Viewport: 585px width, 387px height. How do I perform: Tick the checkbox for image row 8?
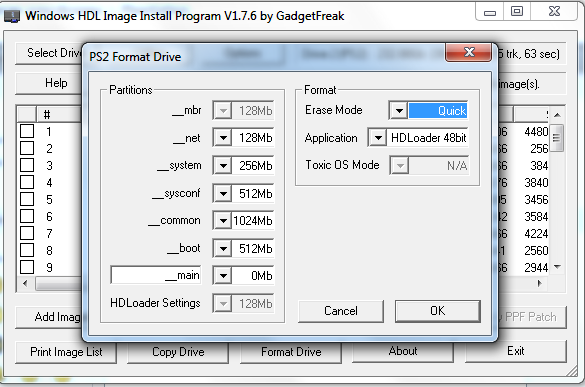pos(27,250)
